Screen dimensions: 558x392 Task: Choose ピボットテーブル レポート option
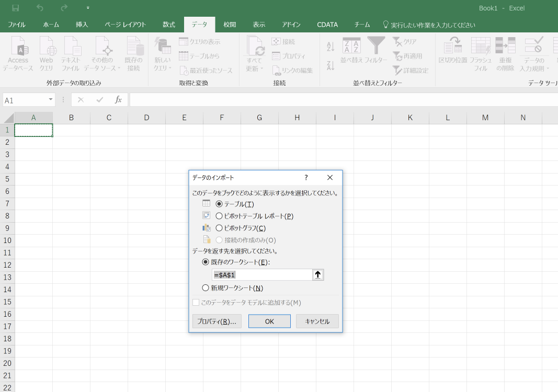[x=219, y=216]
